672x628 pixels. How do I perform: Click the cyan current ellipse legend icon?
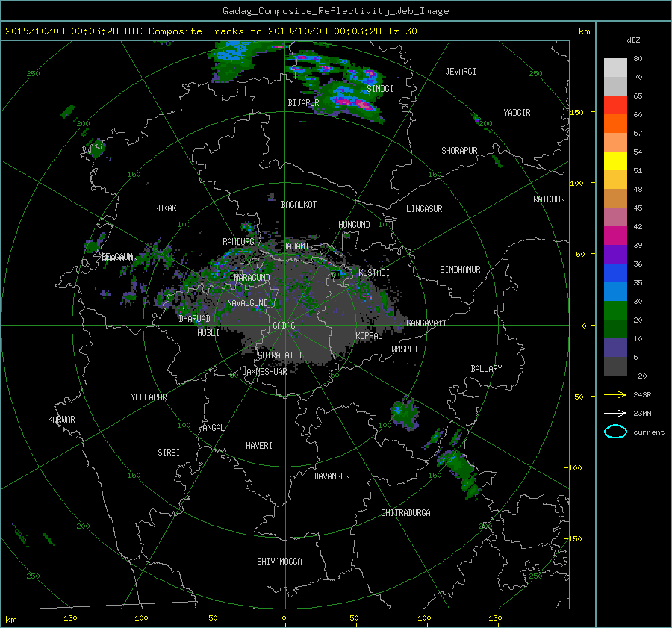[x=615, y=432]
